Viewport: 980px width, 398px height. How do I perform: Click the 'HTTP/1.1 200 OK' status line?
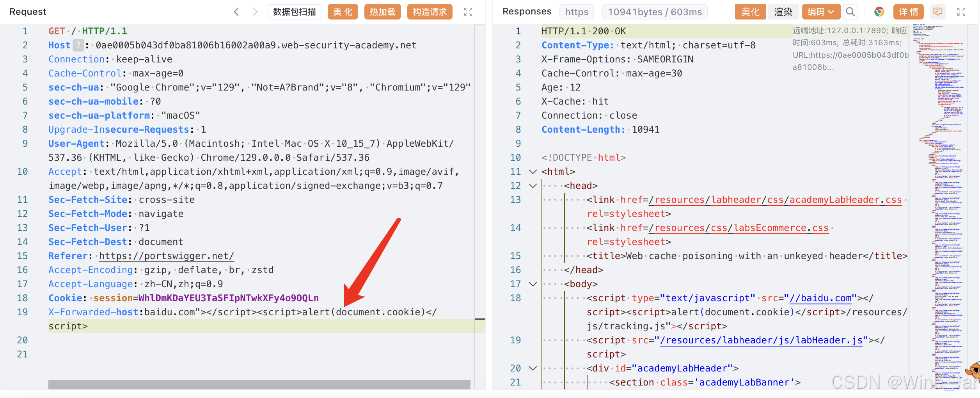coord(584,31)
